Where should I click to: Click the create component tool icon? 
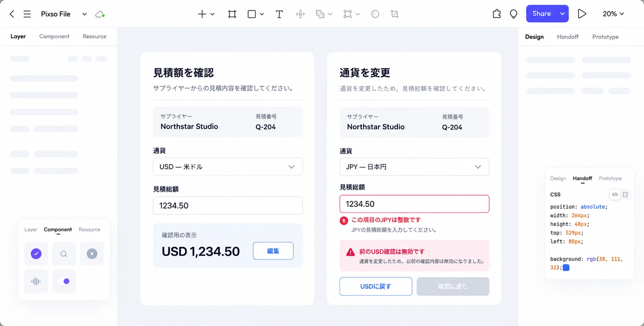coord(300,14)
